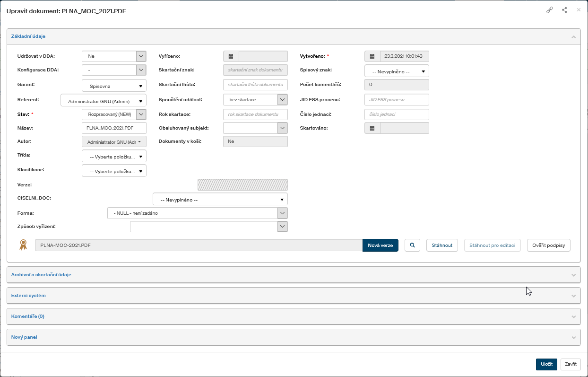Open the Stav dropdown showing Rozpracovaný
Viewport: 588px width, 377px height.
[x=141, y=114]
